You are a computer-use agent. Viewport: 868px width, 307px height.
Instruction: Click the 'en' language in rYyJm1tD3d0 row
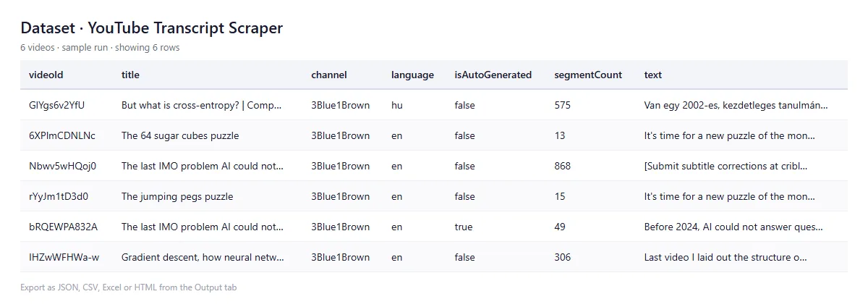click(x=397, y=196)
